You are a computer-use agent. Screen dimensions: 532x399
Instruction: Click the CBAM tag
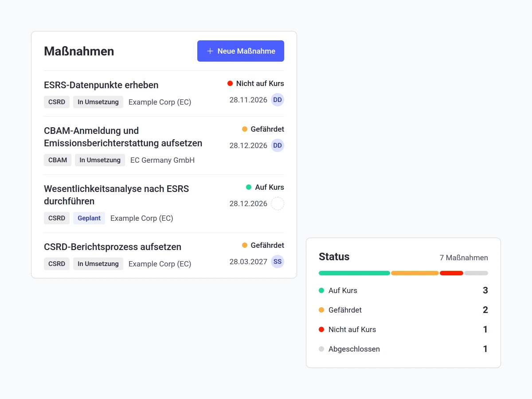(x=58, y=160)
